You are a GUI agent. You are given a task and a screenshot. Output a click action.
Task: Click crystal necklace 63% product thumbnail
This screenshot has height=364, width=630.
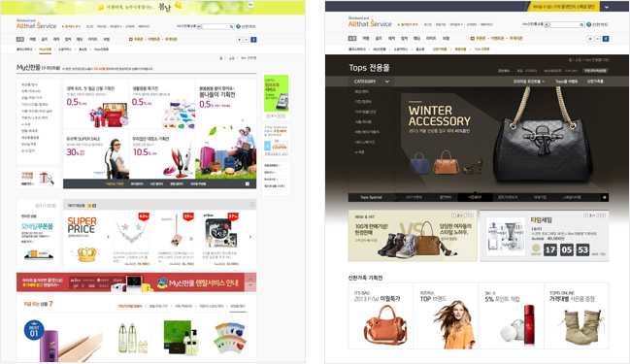[x=131, y=232]
